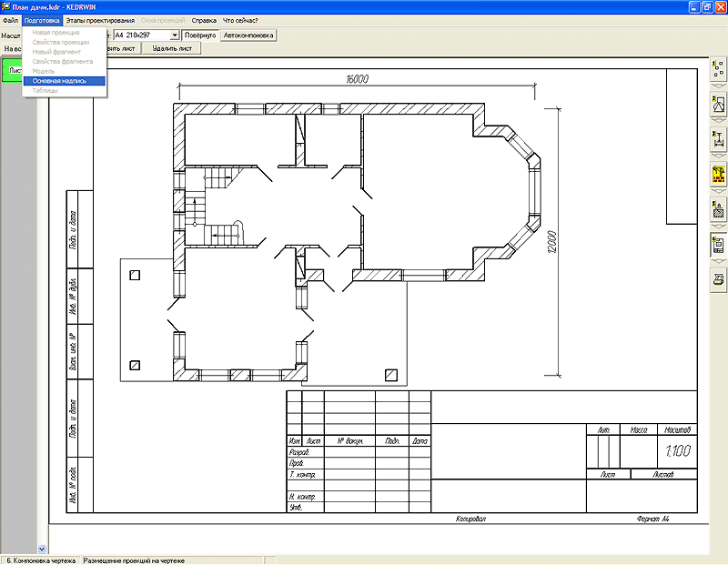728x565 pixels.
Task: Click disabled Свойства фрагмента entry
Action: pos(64,61)
